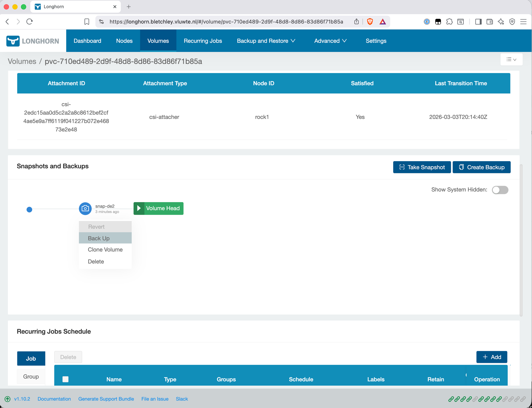This screenshot has height=408, width=532.
Task: Open the Recurring Jobs navigation tab
Action: click(203, 41)
